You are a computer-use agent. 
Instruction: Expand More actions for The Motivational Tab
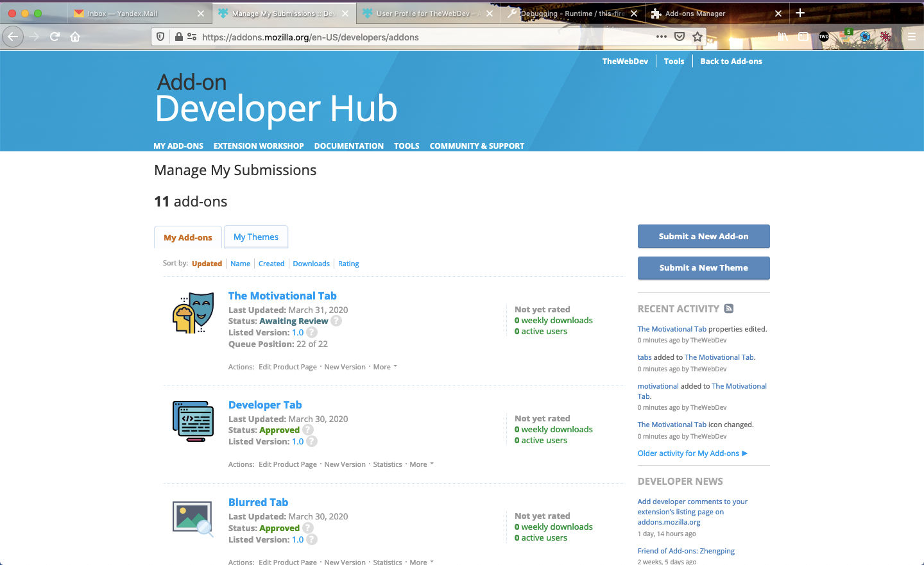(386, 367)
